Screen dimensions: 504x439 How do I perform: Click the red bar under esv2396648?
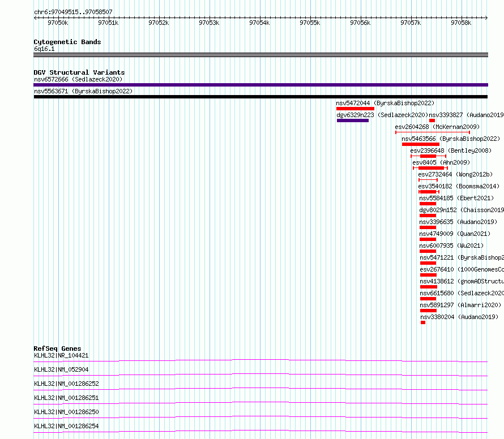tap(428, 156)
